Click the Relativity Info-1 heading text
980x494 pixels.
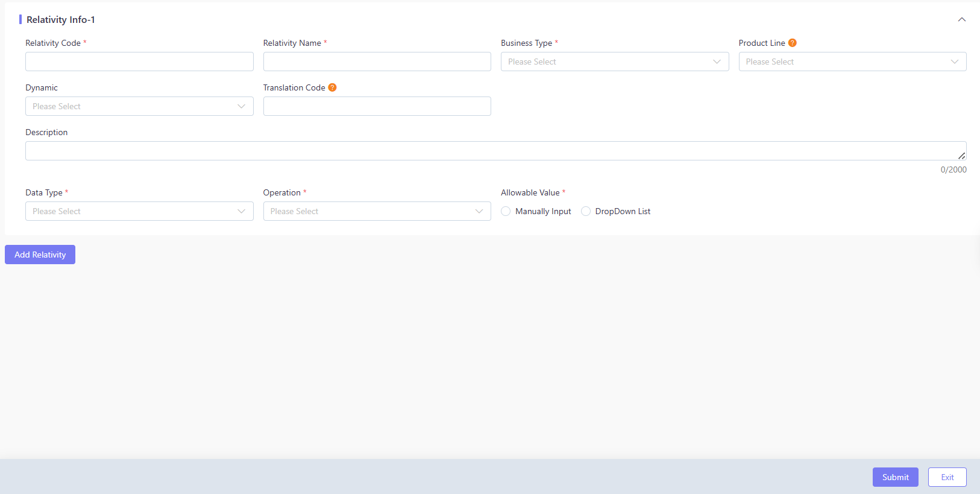pos(61,20)
